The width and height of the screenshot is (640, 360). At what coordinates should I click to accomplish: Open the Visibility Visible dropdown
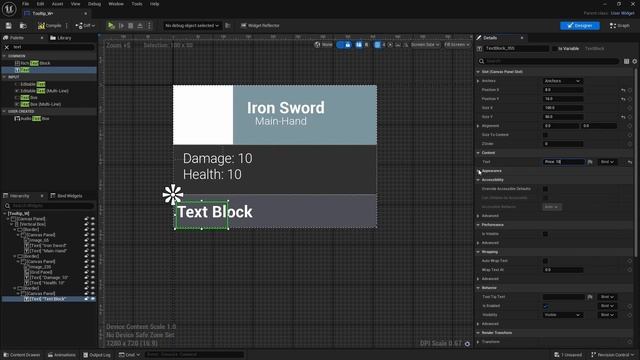click(562, 315)
